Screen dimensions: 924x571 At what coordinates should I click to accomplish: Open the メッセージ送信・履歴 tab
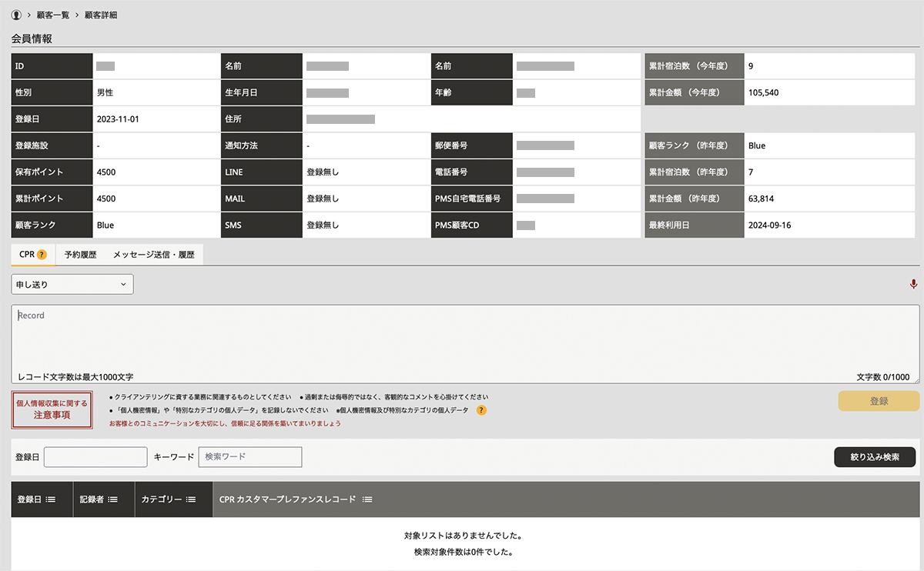click(x=153, y=255)
